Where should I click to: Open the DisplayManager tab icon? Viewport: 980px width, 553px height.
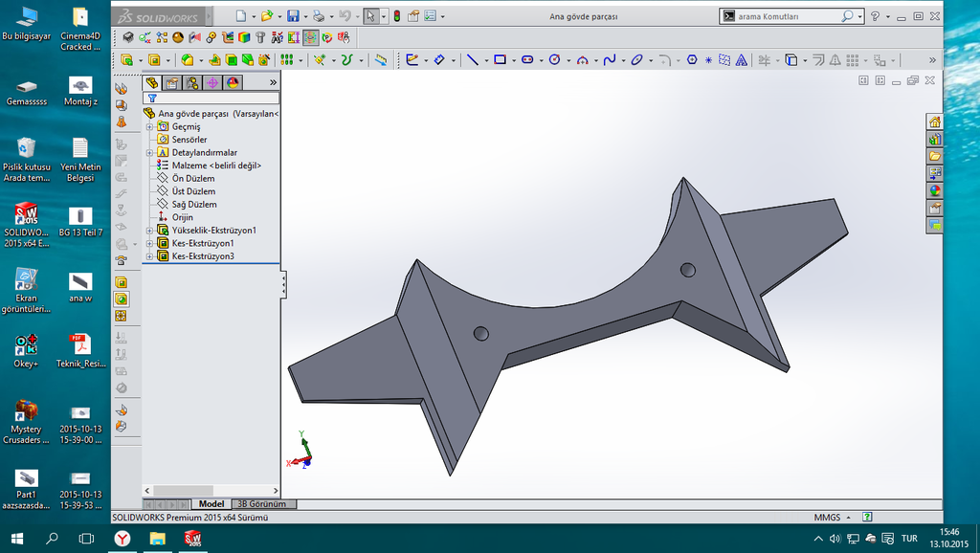point(232,82)
